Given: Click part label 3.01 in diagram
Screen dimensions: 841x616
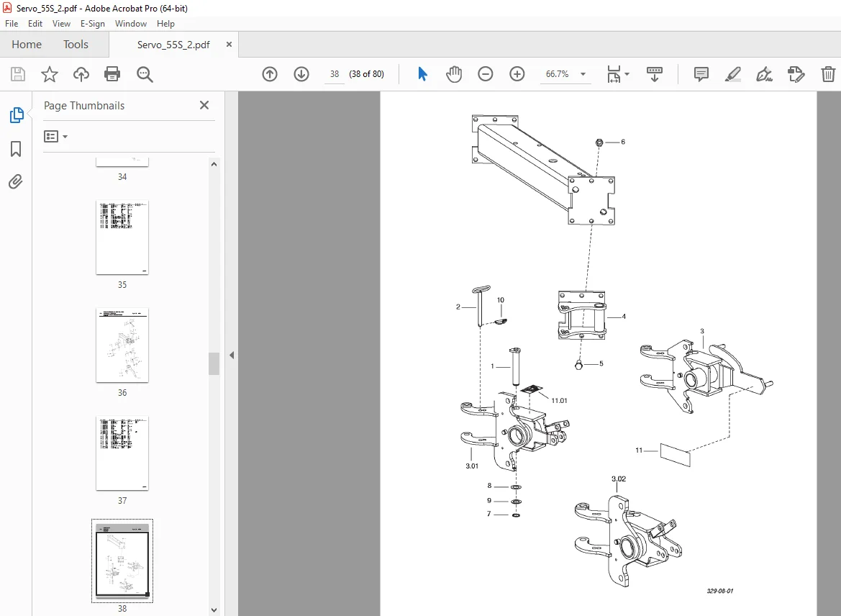Looking at the screenshot, I should click(x=472, y=466).
